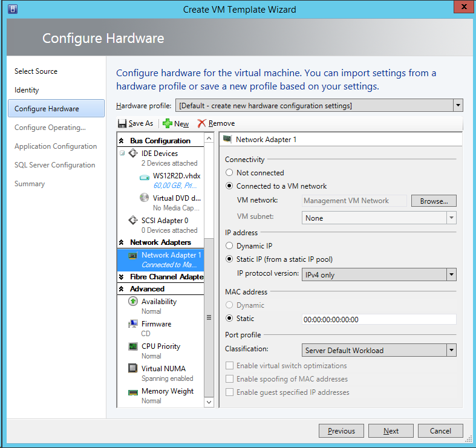The height and width of the screenshot is (448, 476).
Task: Expand the Fibre Channel Adapters section
Action: [122, 277]
